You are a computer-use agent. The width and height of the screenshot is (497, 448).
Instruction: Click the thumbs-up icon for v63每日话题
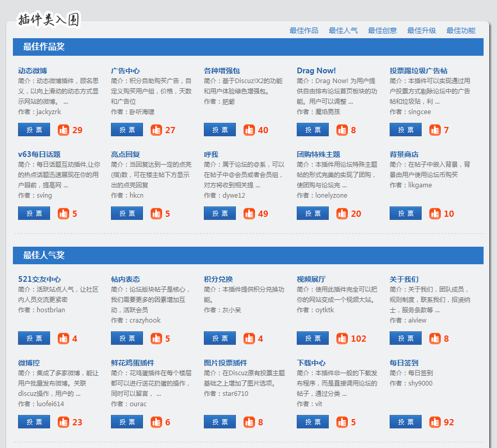click(63, 214)
